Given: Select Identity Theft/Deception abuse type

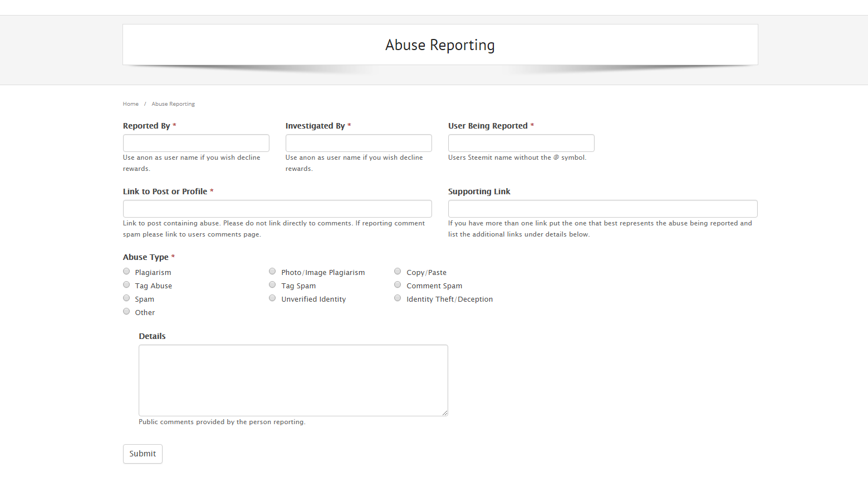Looking at the screenshot, I should coord(398,298).
